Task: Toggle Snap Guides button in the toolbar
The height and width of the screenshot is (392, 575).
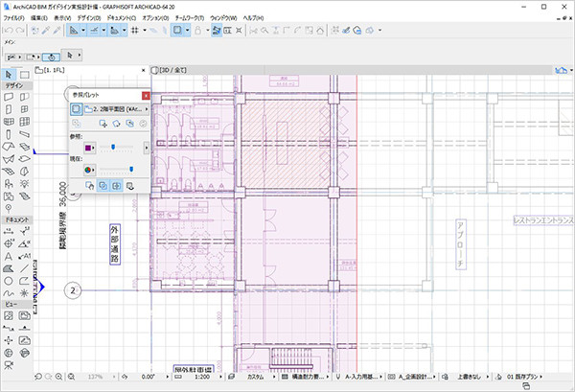Action: pos(94,31)
